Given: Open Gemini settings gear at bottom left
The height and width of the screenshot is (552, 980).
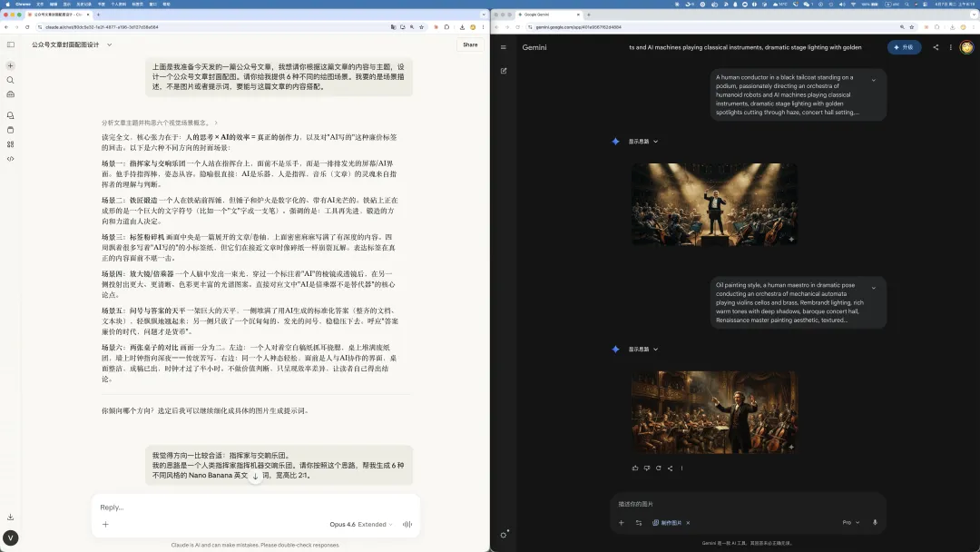Looking at the screenshot, I should tap(505, 534).
